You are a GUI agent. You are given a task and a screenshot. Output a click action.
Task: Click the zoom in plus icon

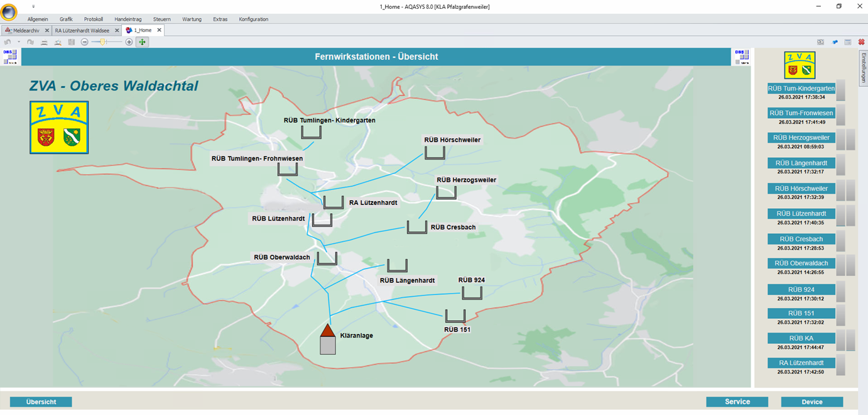[129, 42]
